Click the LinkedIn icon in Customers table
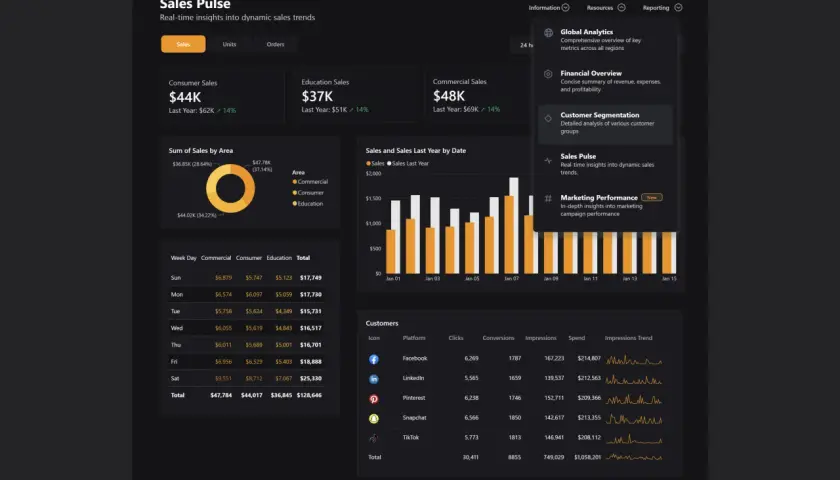840x480 pixels. pyautogui.click(x=374, y=379)
